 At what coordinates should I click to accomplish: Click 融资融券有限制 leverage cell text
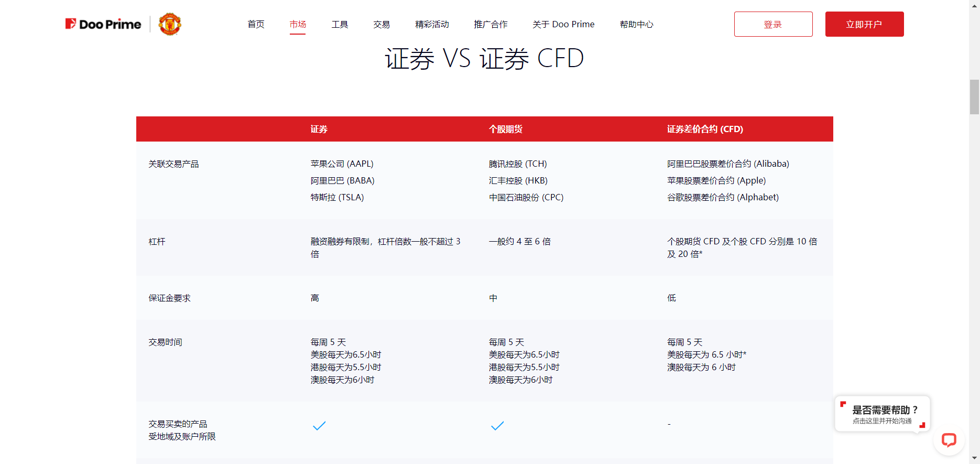(385, 248)
